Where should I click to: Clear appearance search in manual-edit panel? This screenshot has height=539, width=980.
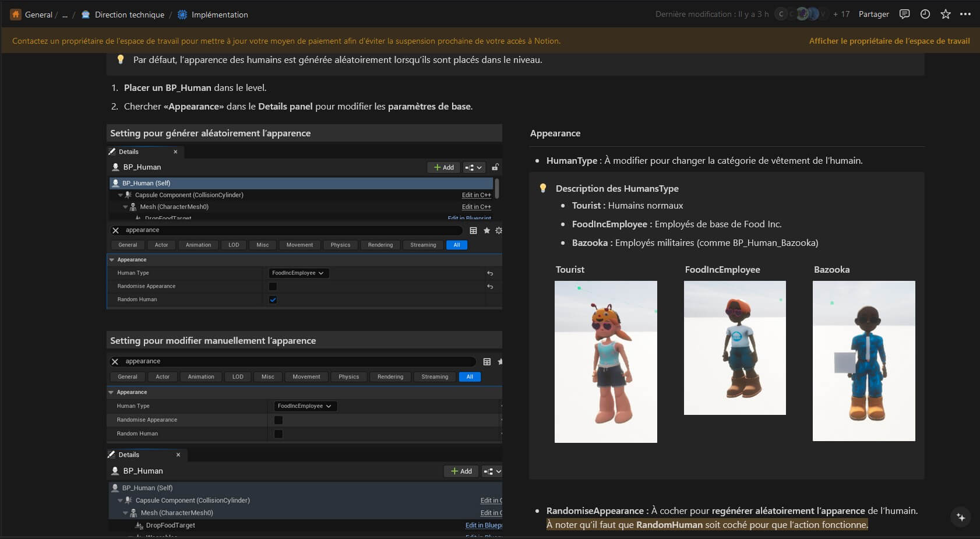pyautogui.click(x=115, y=361)
